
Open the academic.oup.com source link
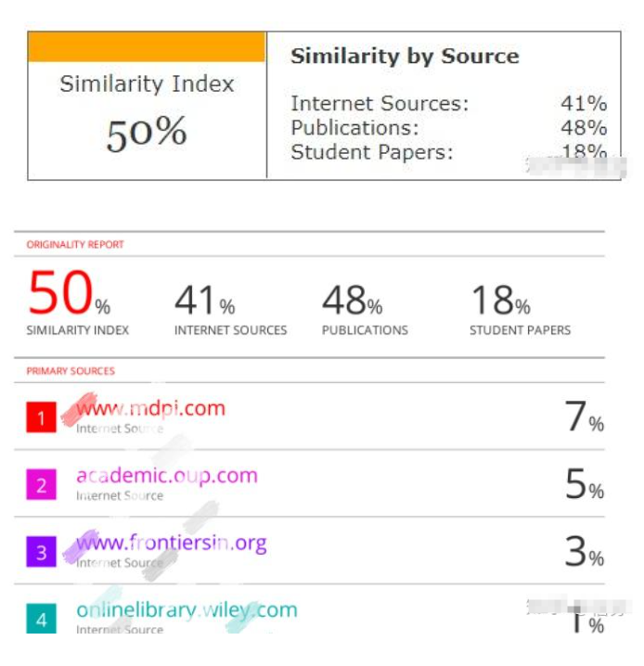click(167, 476)
